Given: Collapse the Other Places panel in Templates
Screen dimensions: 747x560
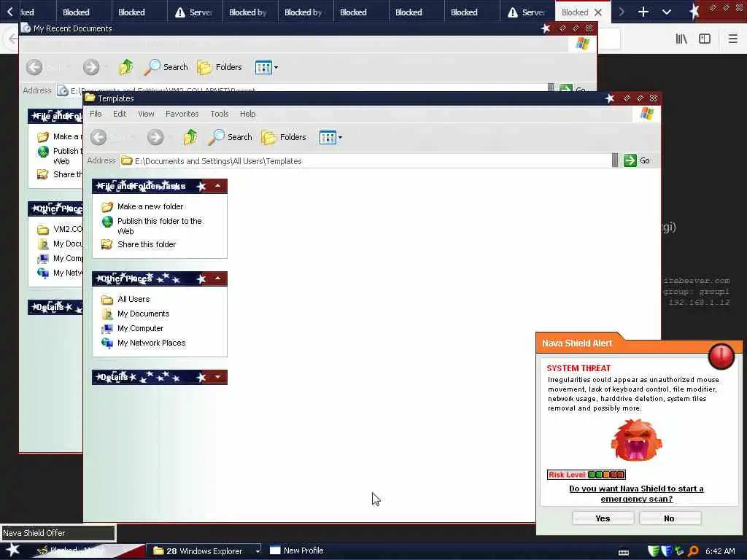Looking at the screenshot, I should [x=217, y=279].
